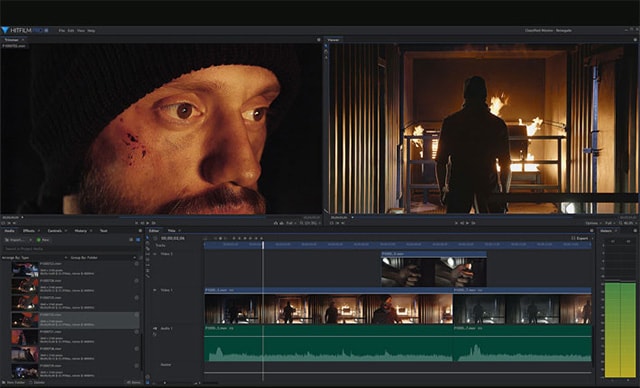Viewport: 640px width, 388px height.
Task: Expand the Import dropdown arrow
Action: pos(30,240)
